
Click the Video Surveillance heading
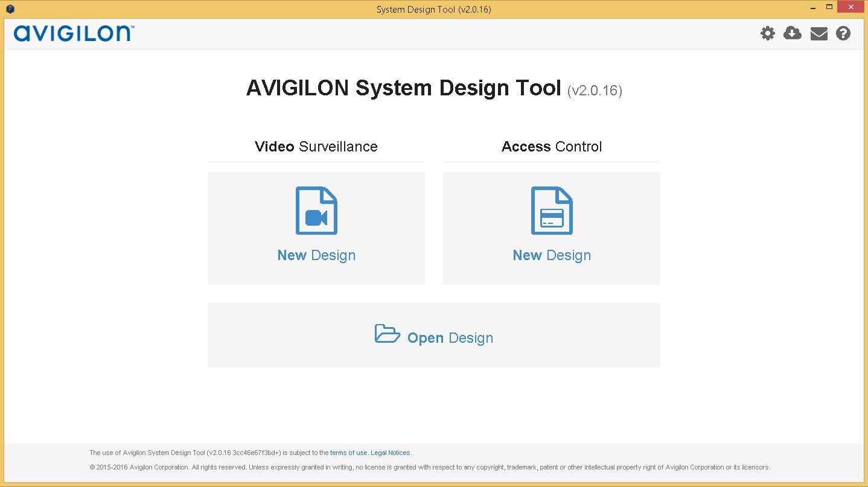click(x=316, y=147)
